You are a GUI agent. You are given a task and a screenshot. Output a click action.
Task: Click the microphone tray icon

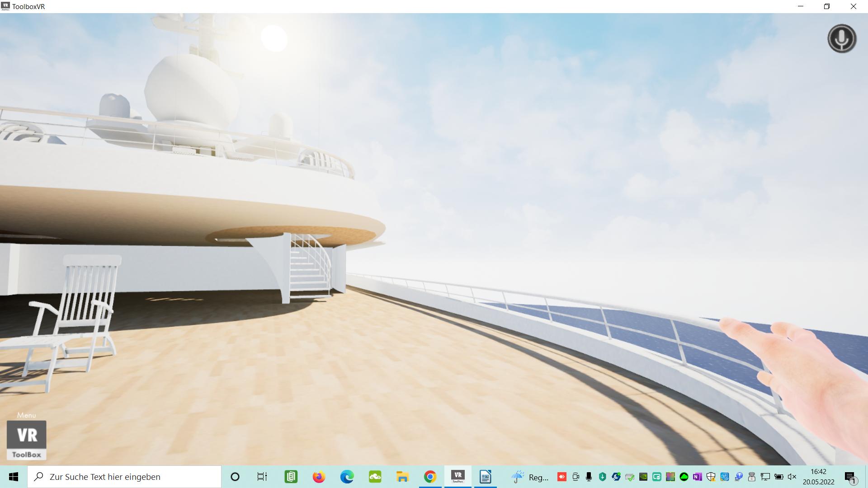point(589,477)
